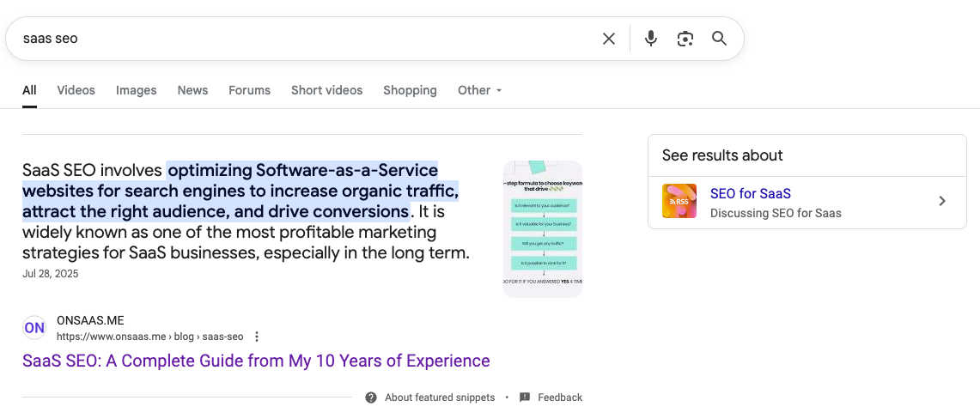Click the SEO for SaaS RSS thumbnail

coord(679,201)
